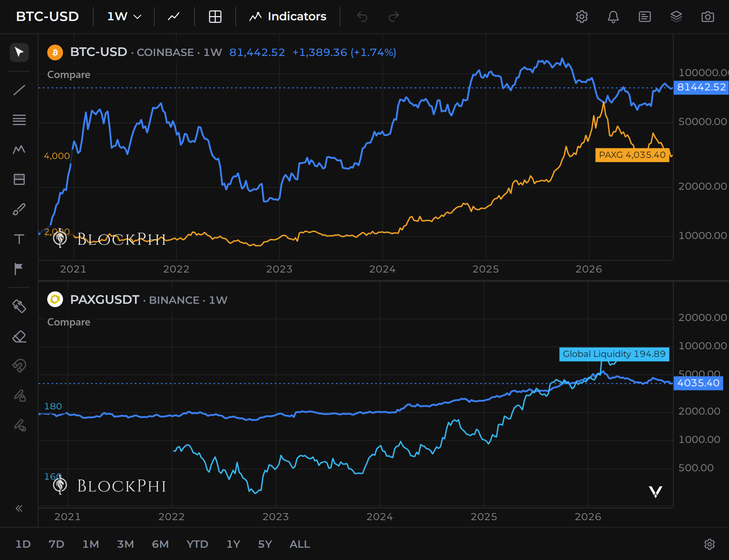Image resolution: width=729 pixels, height=560 pixels.
Task: Choose the position range tool
Action: pos(19,179)
